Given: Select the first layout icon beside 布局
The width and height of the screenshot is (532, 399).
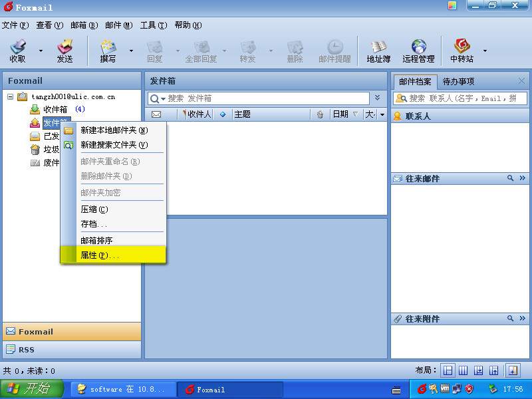Looking at the screenshot, I should click(x=448, y=370).
